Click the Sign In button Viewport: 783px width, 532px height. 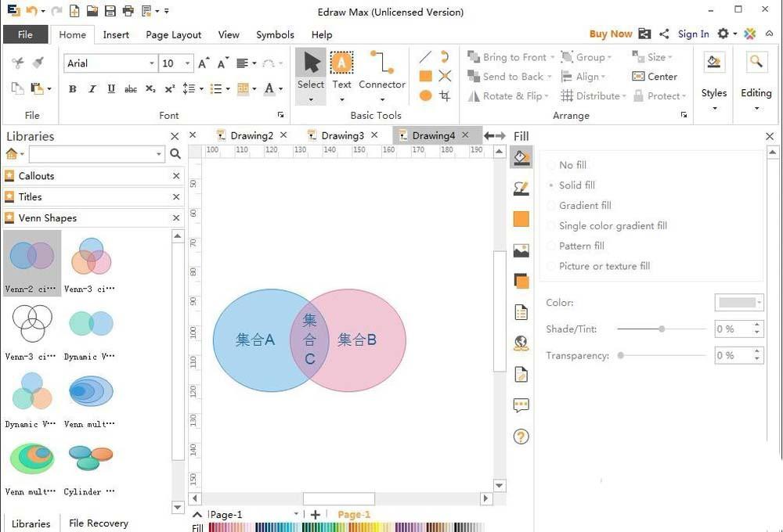click(693, 34)
